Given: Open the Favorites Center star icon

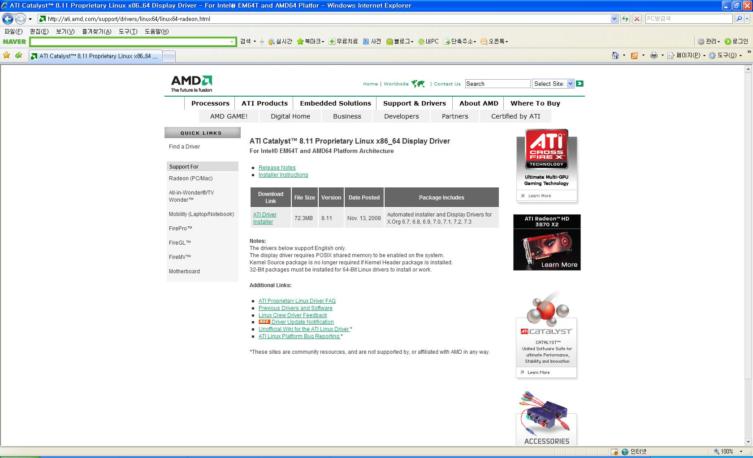Looking at the screenshot, I should coord(6,56).
